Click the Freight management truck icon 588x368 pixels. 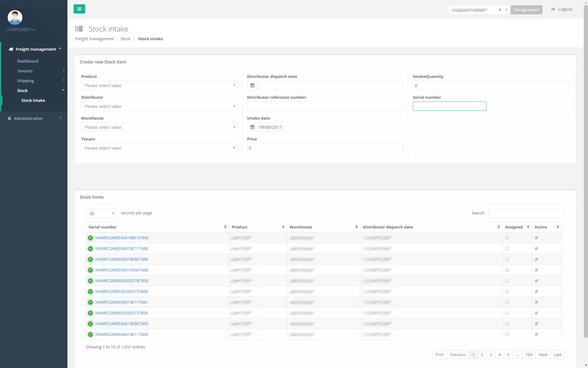(x=11, y=49)
